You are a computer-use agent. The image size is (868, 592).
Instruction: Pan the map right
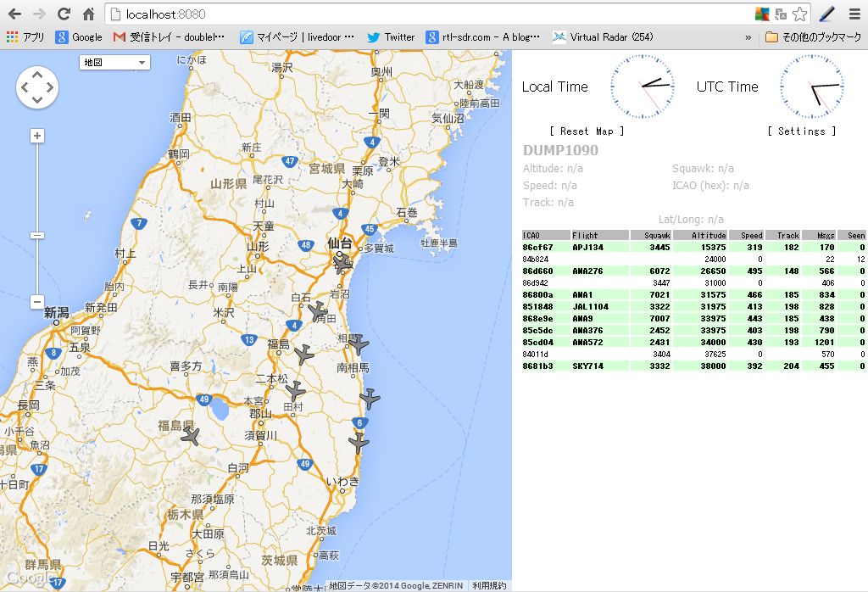point(50,87)
